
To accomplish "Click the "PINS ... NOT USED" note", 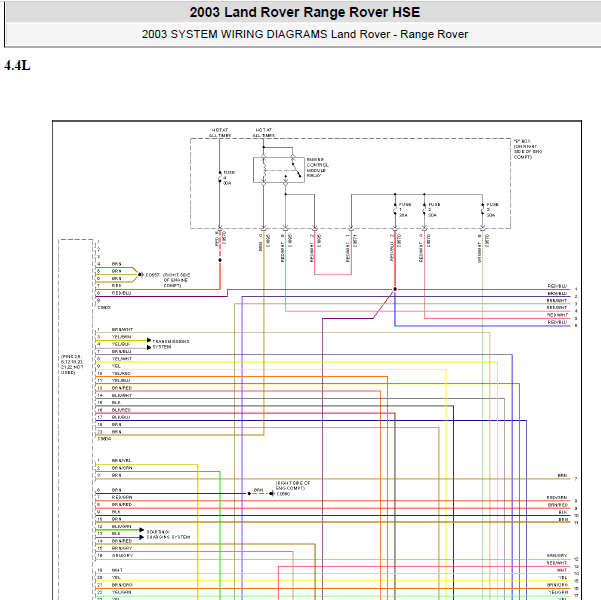I will click(71, 365).
